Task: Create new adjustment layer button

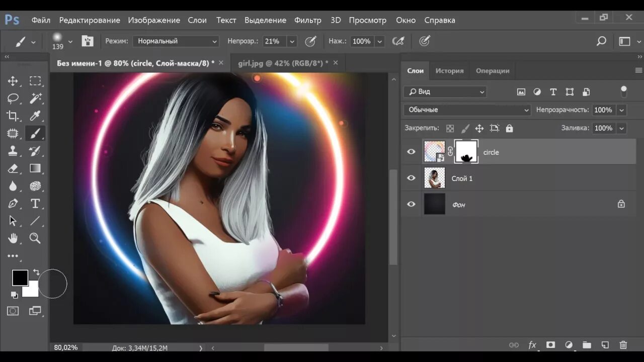Action: 569,345
